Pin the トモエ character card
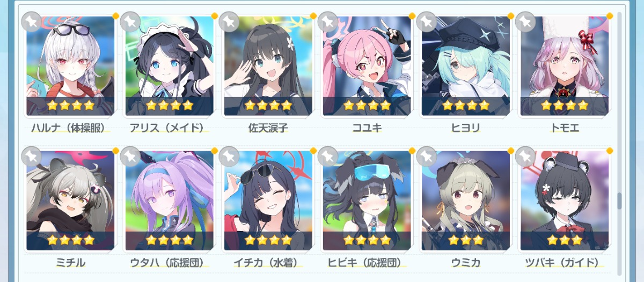Viewport: 644px width, 282px height. click(x=525, y=22)
